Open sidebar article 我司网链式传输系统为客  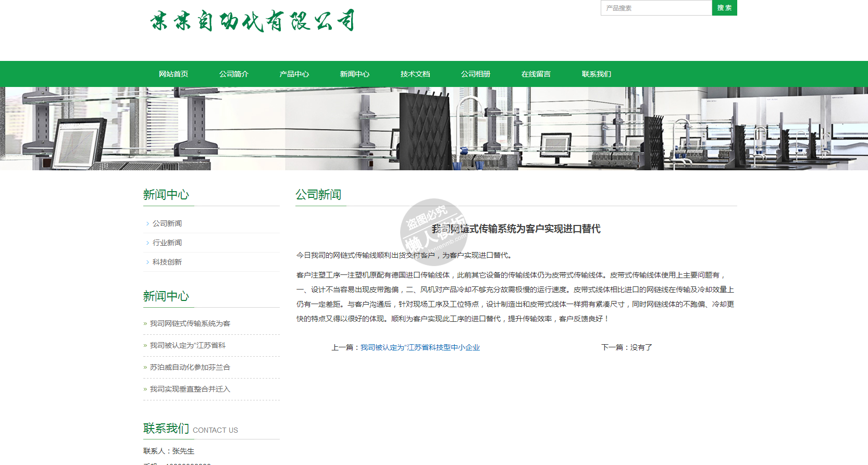[x=190, y=323]
